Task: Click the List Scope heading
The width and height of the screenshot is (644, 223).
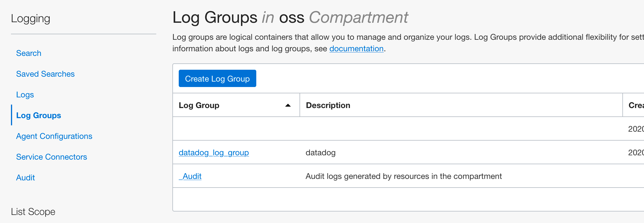Action: pyautogui.click(x=33, y=212)
